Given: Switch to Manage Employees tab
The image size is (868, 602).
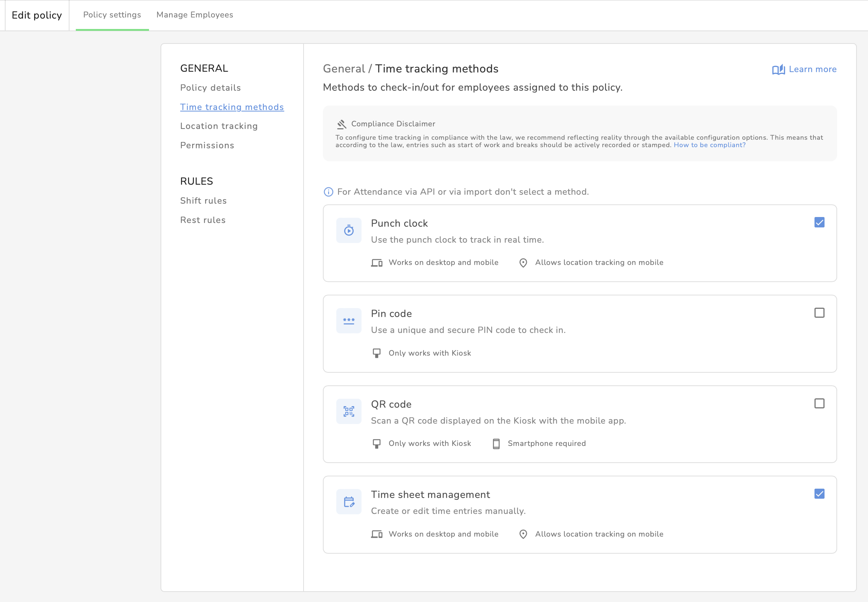Looking at the screenshot, I should tap(195, 15).
